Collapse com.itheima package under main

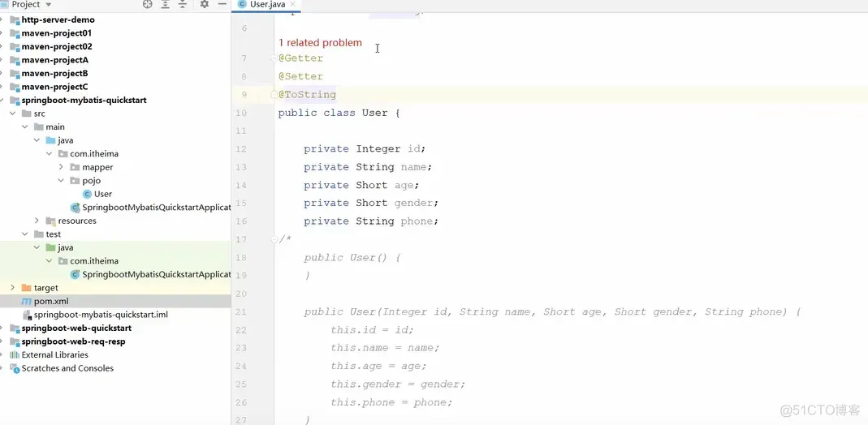coord(50,153)
